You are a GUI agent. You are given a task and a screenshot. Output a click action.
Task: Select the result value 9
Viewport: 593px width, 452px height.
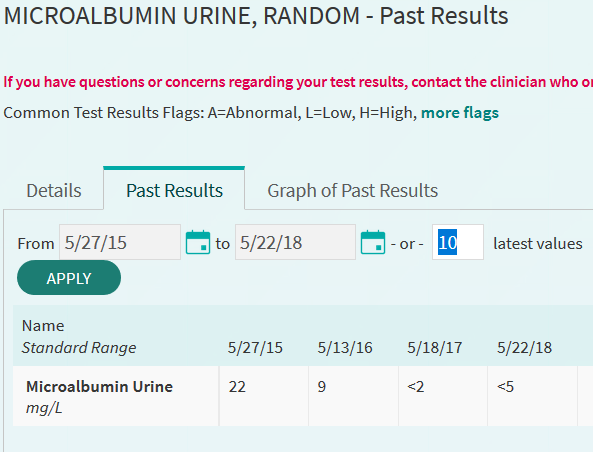322,387
